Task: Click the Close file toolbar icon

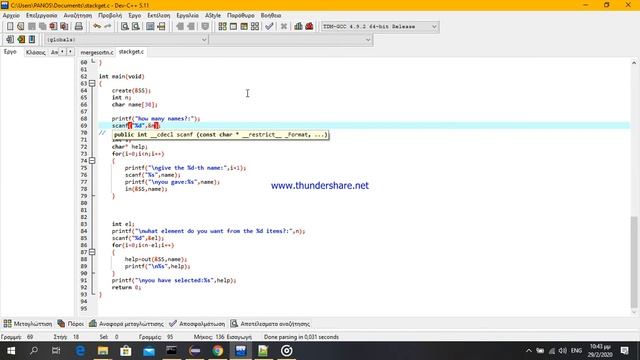Action: 53,27
